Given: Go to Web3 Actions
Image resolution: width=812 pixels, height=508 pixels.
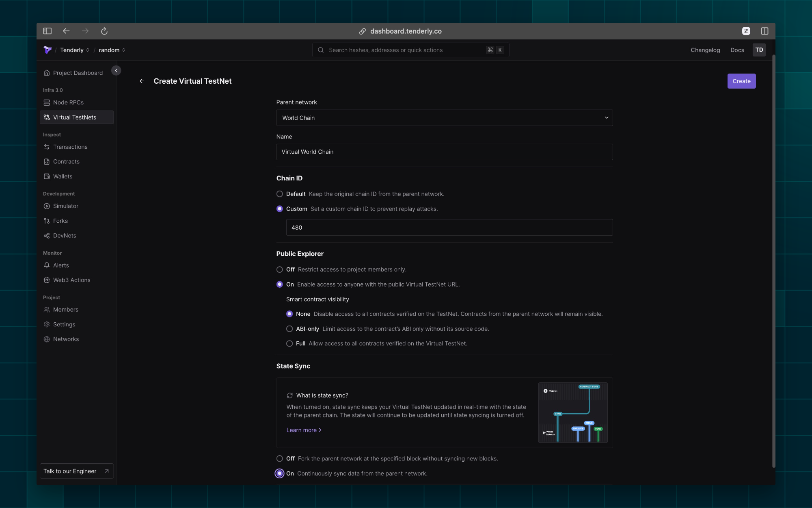Looking at the screenshot, I should (x=71, y=280).
